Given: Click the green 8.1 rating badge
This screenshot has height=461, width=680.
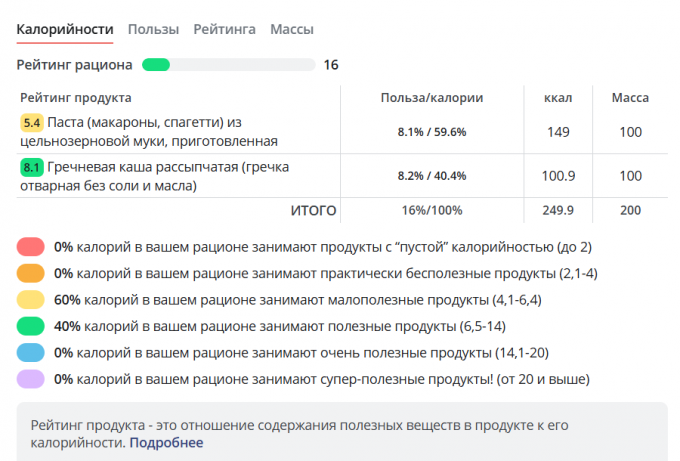Looking at the screenshot, I should (31, 167).
